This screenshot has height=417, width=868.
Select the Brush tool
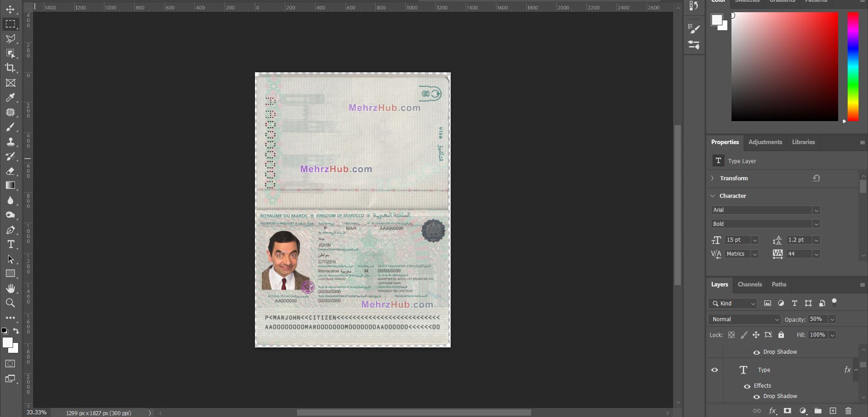coord(10,127)
